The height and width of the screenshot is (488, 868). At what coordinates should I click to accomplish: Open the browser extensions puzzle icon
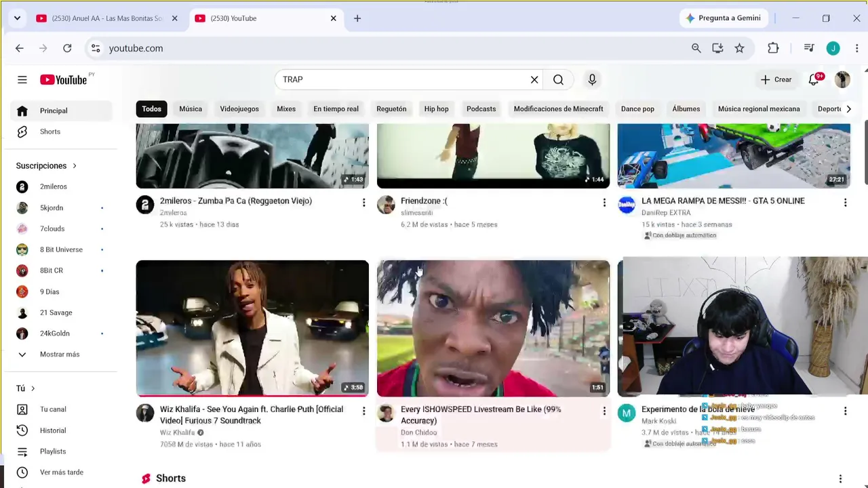pos(773,48)
